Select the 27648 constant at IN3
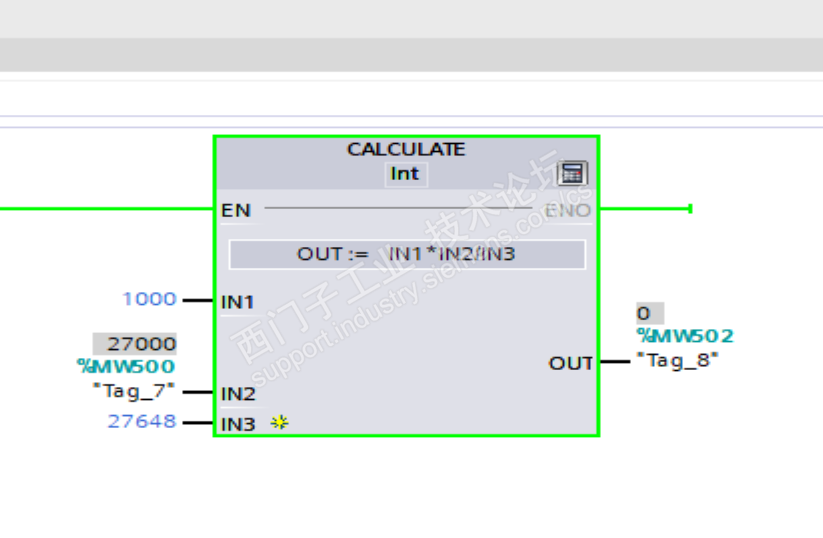The image size is (823, 538). (142, 421)
